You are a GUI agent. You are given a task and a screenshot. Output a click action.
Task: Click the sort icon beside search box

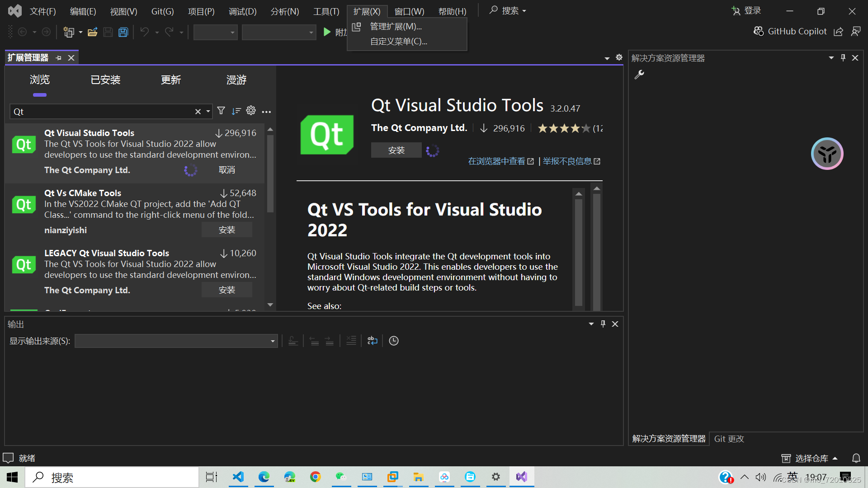[x=236, y=111]
